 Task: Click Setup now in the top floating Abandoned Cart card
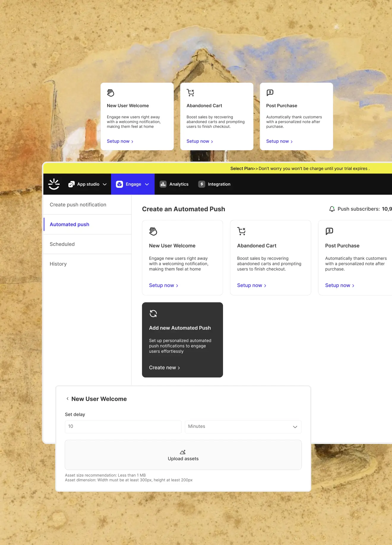point(200,141)
